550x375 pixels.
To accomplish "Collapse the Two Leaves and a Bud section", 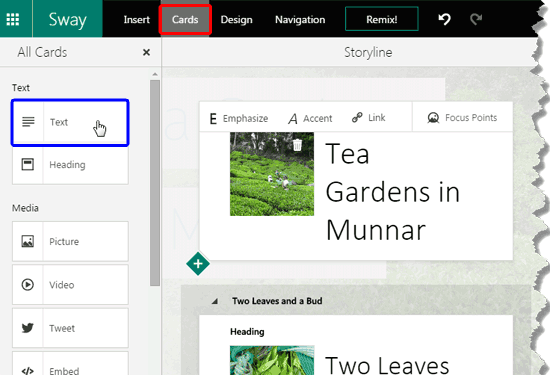I will [215, 301].
